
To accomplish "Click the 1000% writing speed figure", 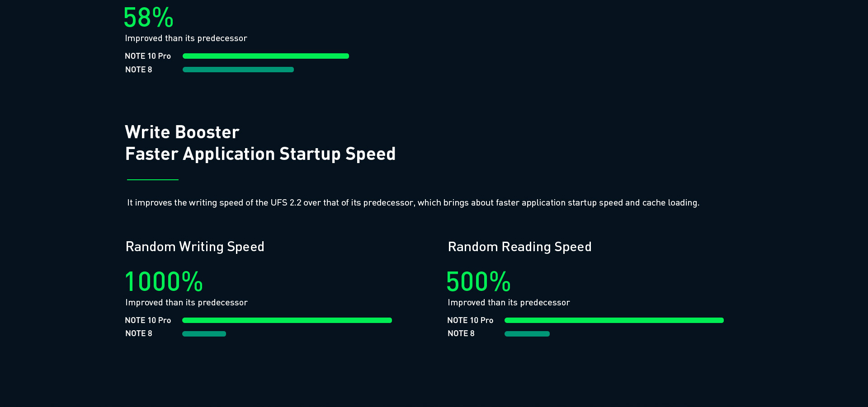I will (x=164, y=281).
